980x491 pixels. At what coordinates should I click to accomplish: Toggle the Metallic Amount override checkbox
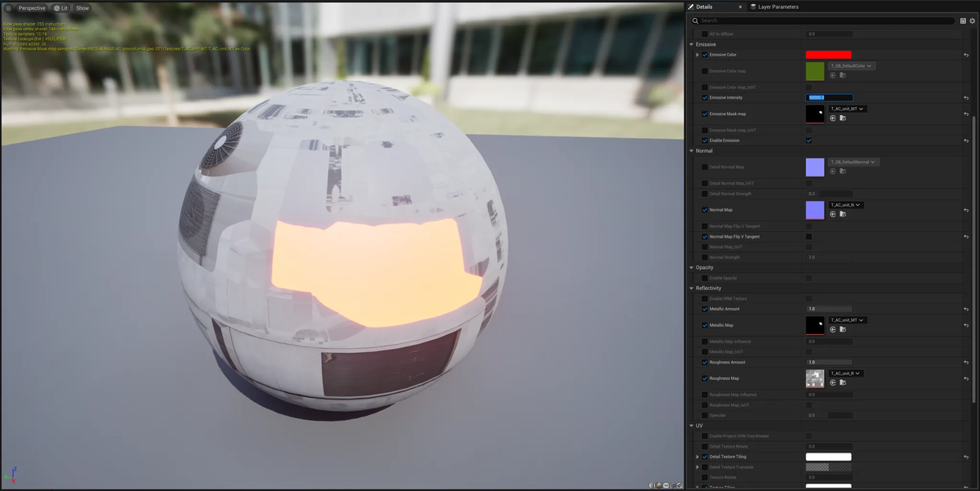705,309
